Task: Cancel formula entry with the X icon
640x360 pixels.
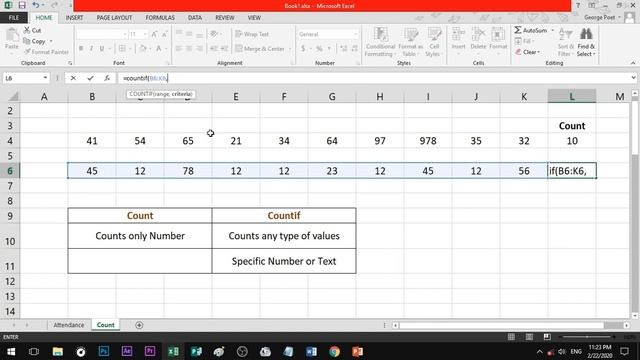Action: coord(73,78)
